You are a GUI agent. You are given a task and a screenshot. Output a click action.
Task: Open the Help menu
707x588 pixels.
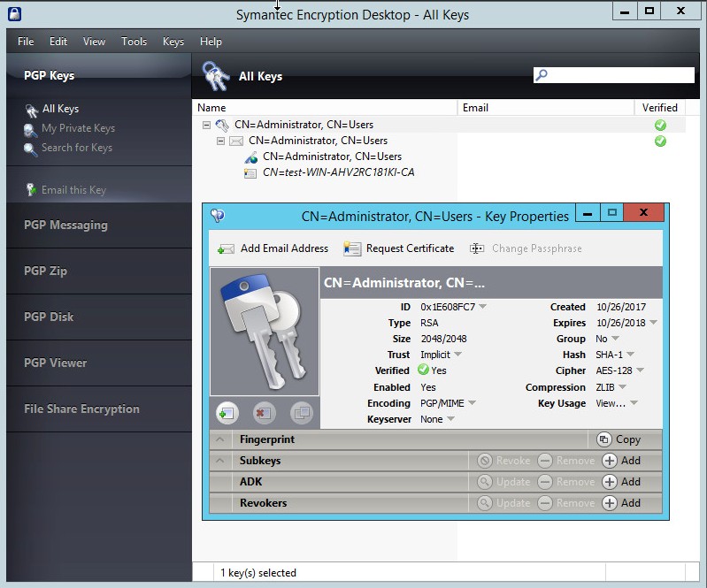211,42
